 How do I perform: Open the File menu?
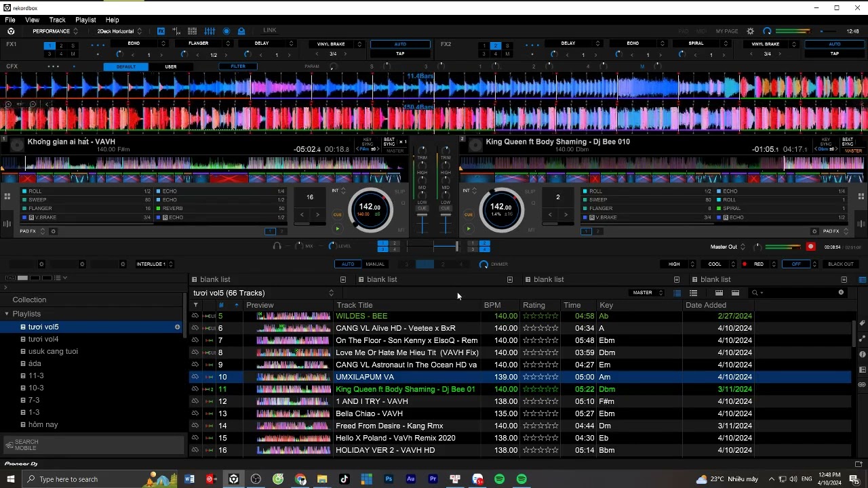pyautogui.click(x=10, y=20)
